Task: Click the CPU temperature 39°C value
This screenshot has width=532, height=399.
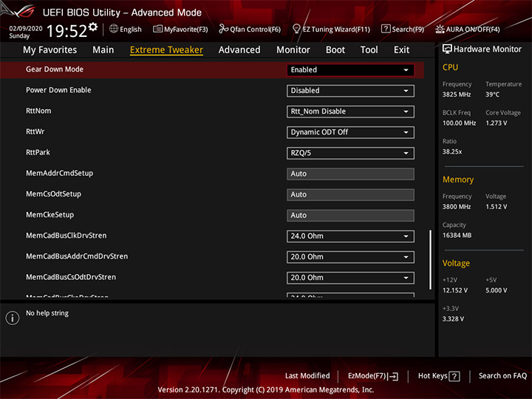Action: 492,95
